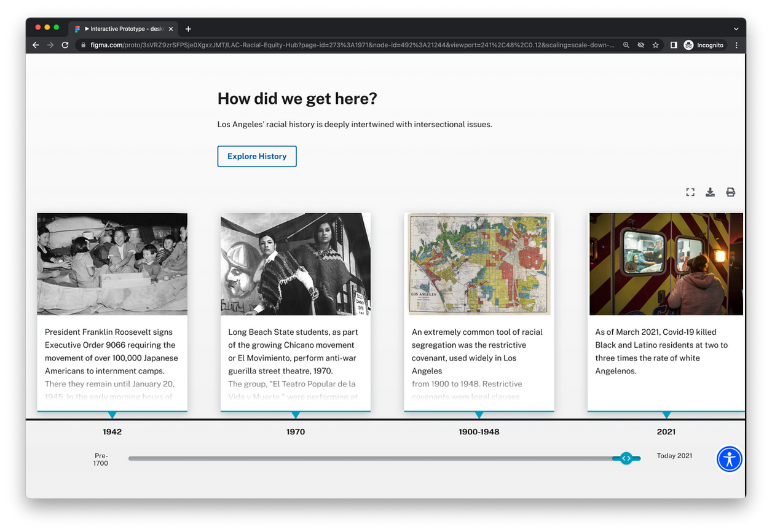This screenshot has height=532, width=772.
Task: Click the Explore History button
Action: (x=257, y=156)
